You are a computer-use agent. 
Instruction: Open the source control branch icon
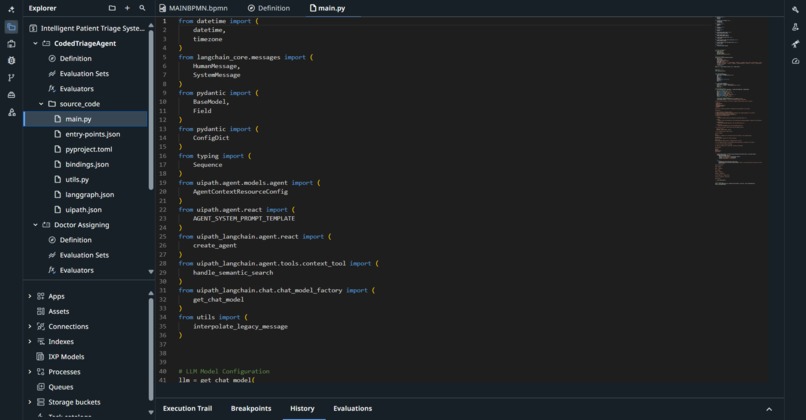point(11,78)
